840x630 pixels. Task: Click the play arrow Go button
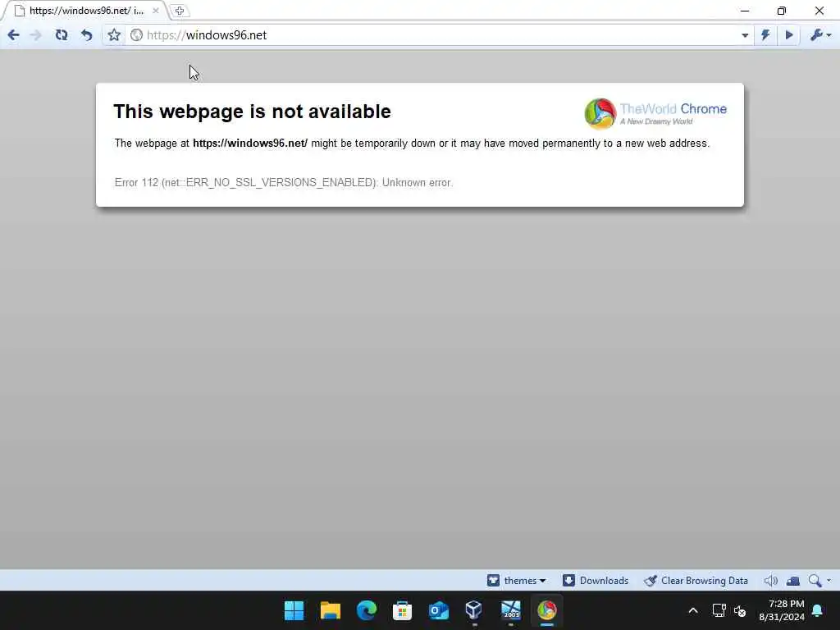point(789,35)
